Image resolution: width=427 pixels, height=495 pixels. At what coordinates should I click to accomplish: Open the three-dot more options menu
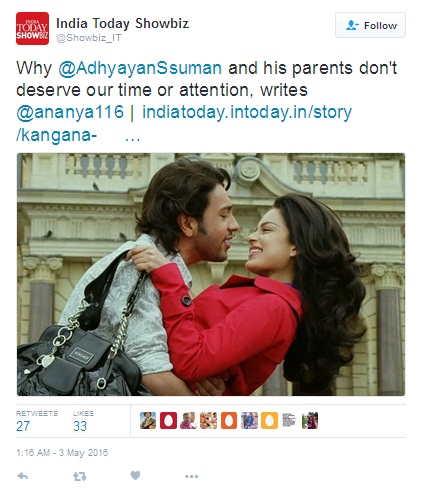pos(191,476)
